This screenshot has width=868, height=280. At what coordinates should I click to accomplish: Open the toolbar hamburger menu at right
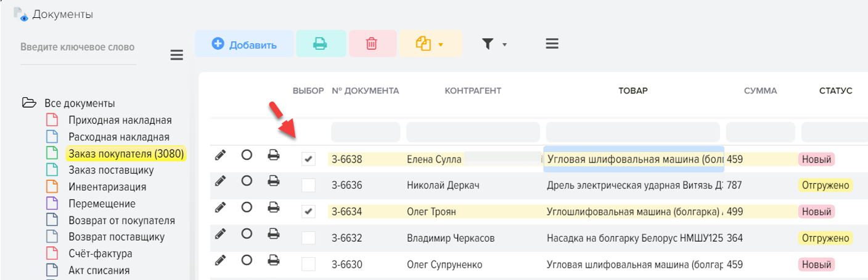point(552,44)
